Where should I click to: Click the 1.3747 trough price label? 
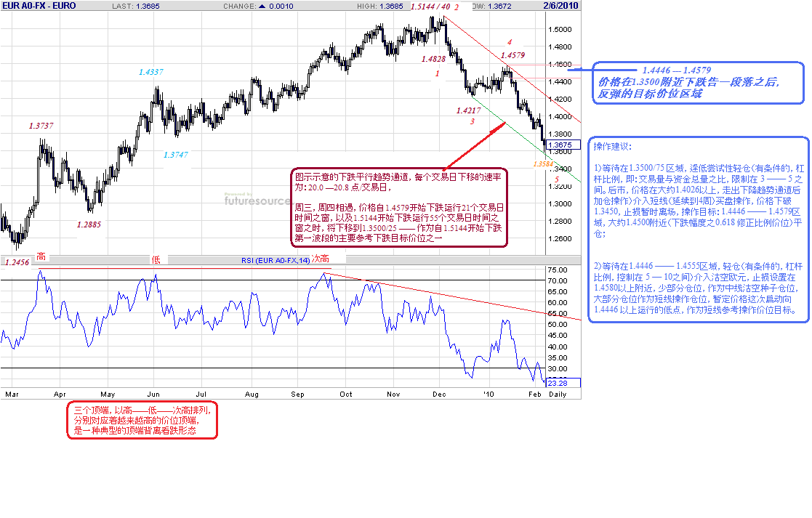[x=175, y=155]
